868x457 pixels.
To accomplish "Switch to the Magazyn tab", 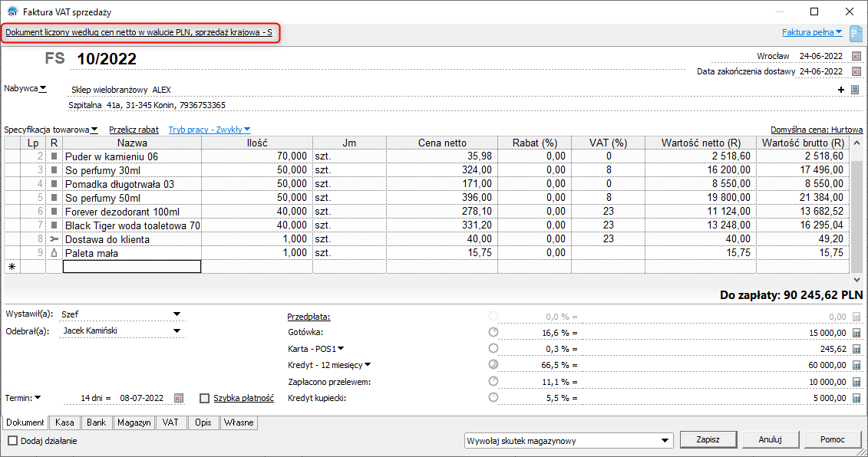I will point(134,422).
